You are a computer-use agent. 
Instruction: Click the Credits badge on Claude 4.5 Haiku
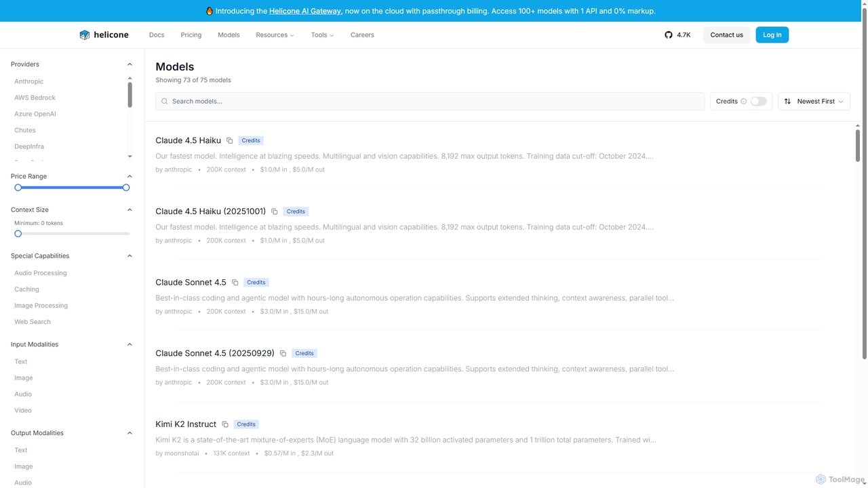(251, 140)
